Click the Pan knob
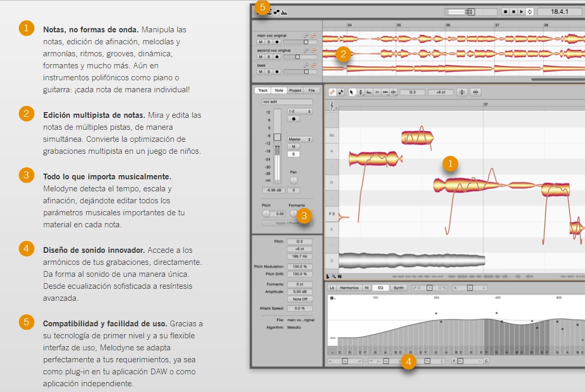Viewport: 585px width, 392px height. (x=294, y=180)
